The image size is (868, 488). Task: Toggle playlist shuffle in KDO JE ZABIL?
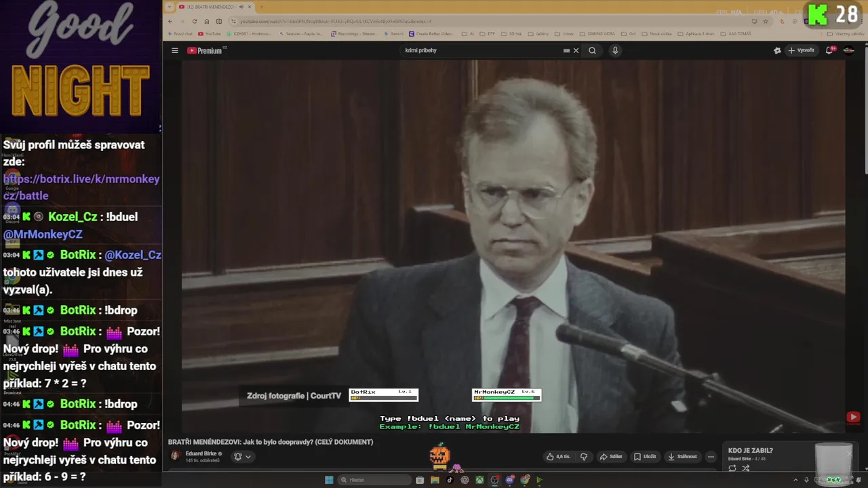click(746, 468)
